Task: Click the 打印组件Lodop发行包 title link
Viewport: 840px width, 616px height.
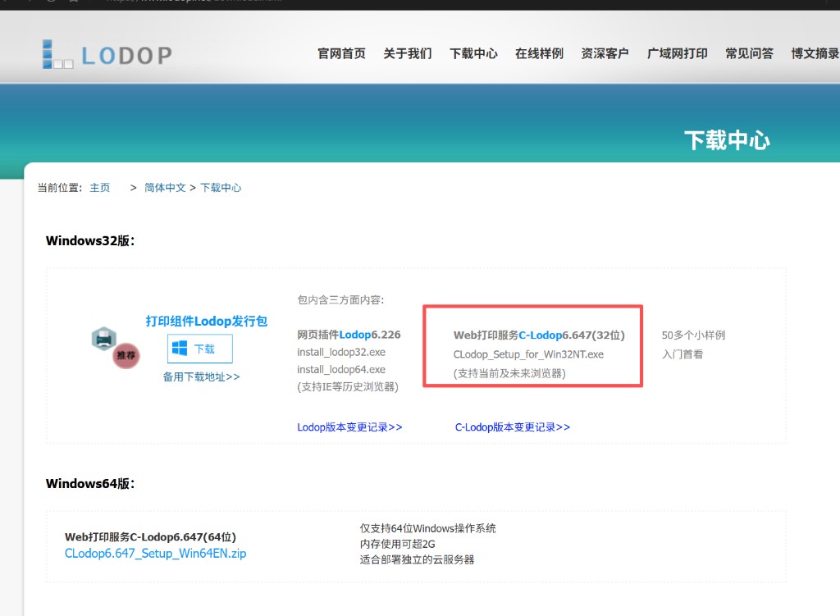Action: click(x=207, y=321)
